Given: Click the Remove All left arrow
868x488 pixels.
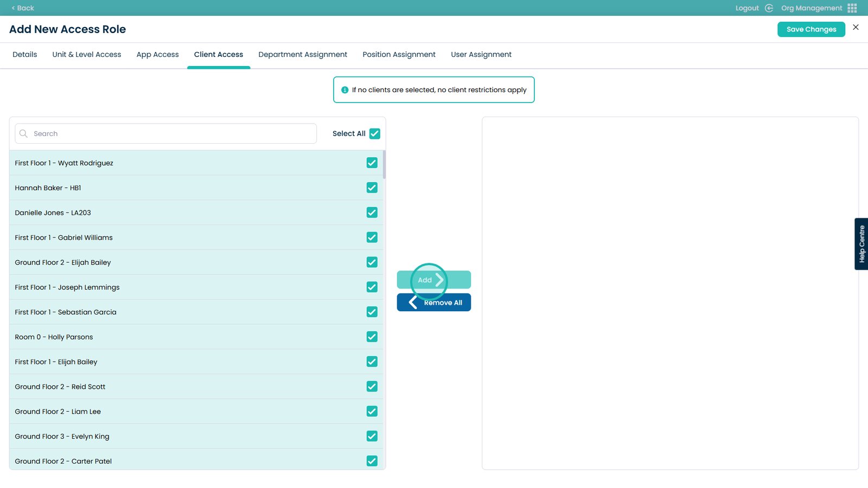Looking at the screenshot, I should tap(413, 303).
